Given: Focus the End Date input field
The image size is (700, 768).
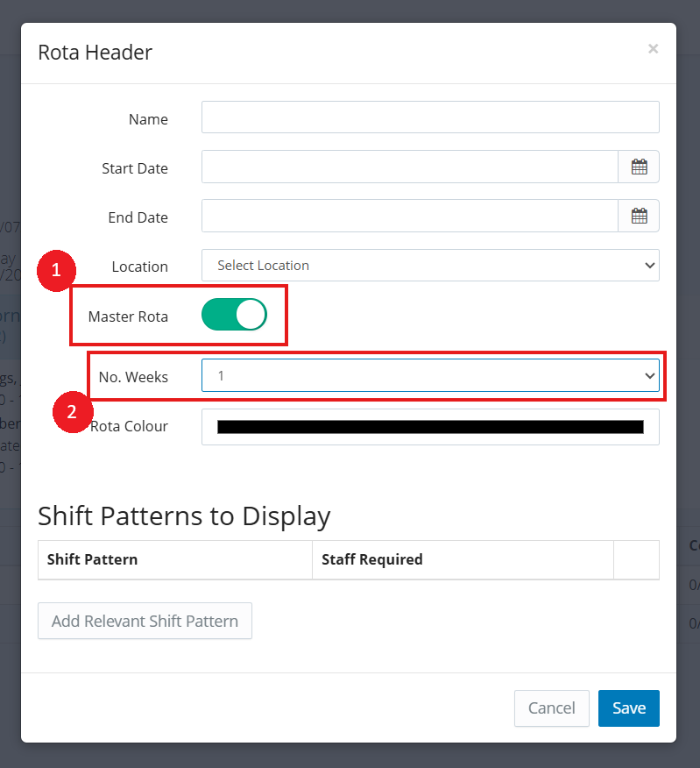Looking at the screenshot, I should click(x=410, y=216).
